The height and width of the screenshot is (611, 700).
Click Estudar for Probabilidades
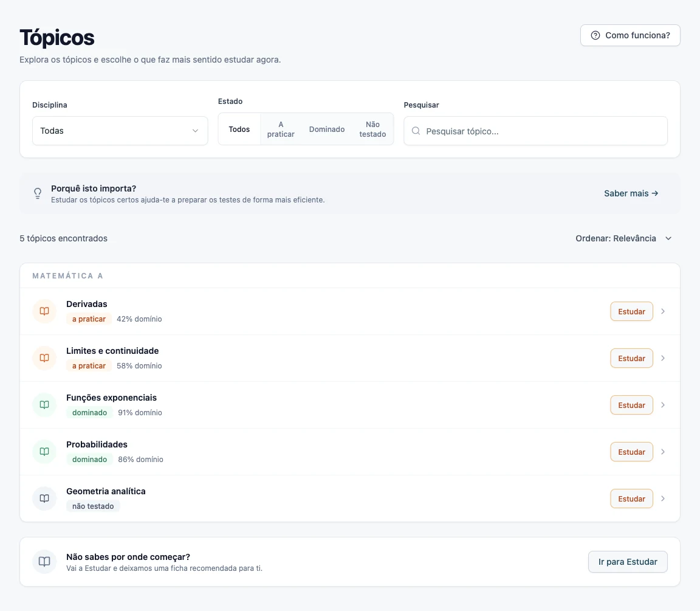point(632,452)
